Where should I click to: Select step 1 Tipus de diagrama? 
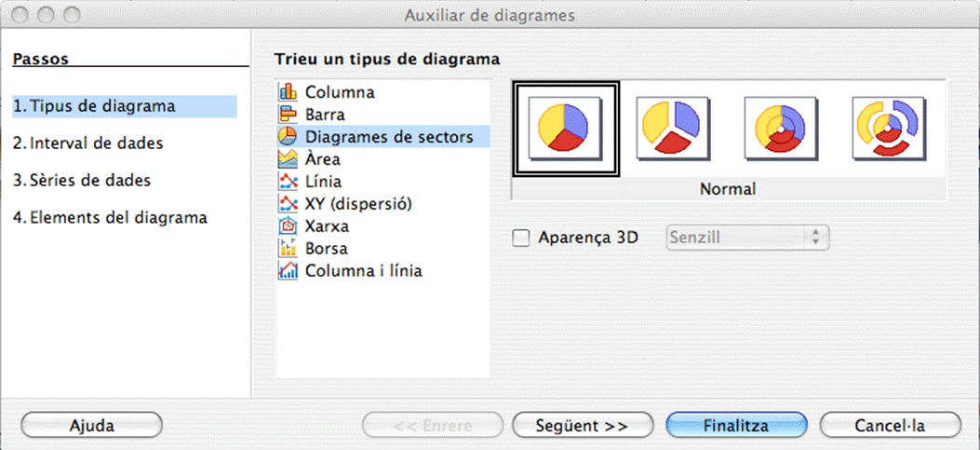point(94,106)
